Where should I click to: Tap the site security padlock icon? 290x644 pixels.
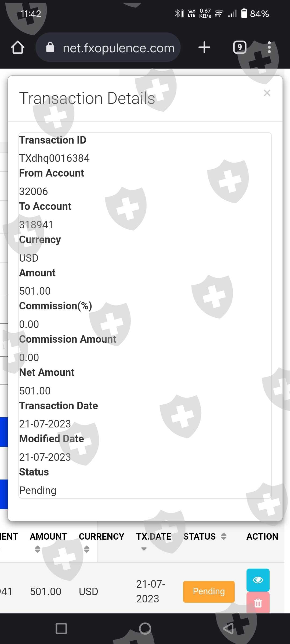click(50, 47)
